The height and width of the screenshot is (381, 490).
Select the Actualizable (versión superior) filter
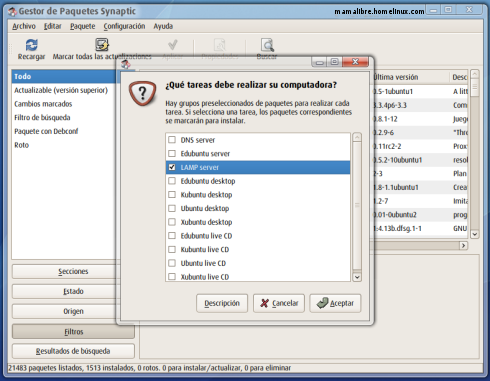pos(61,90)
